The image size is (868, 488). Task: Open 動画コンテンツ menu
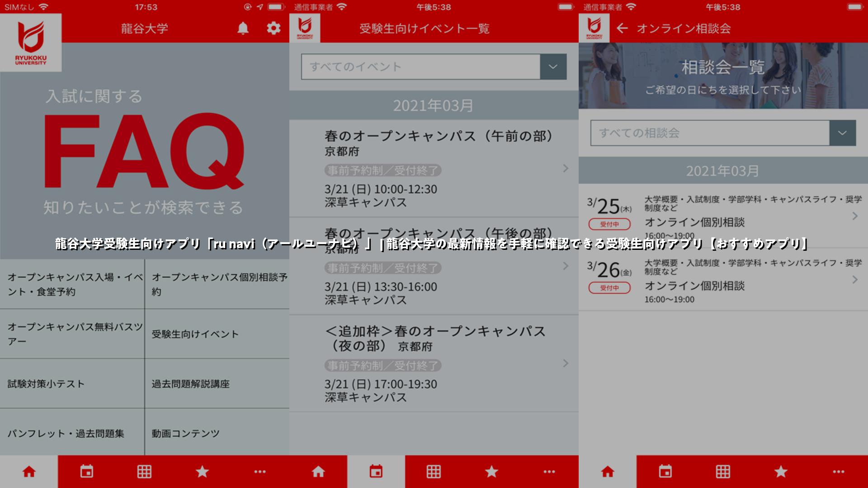pyautogui.click(x=217, y=432)
